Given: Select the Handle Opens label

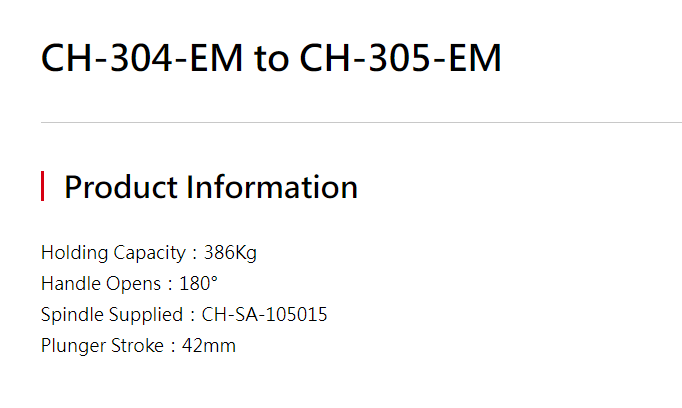Looking at the screenshot, I should [101, 284].
